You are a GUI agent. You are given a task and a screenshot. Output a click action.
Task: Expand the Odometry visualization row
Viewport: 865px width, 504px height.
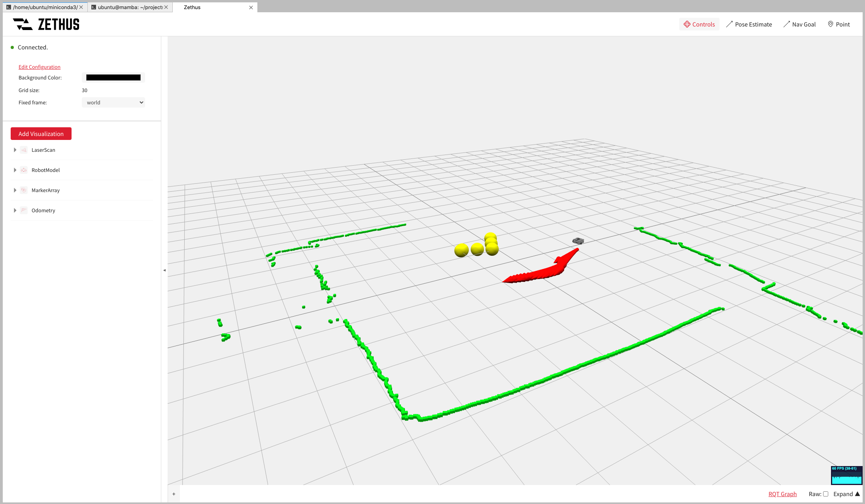[15, 210]
